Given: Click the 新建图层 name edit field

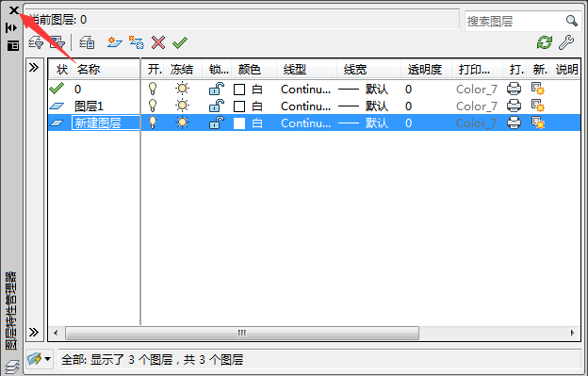Looking at the screenshot, I should point(106,123).
